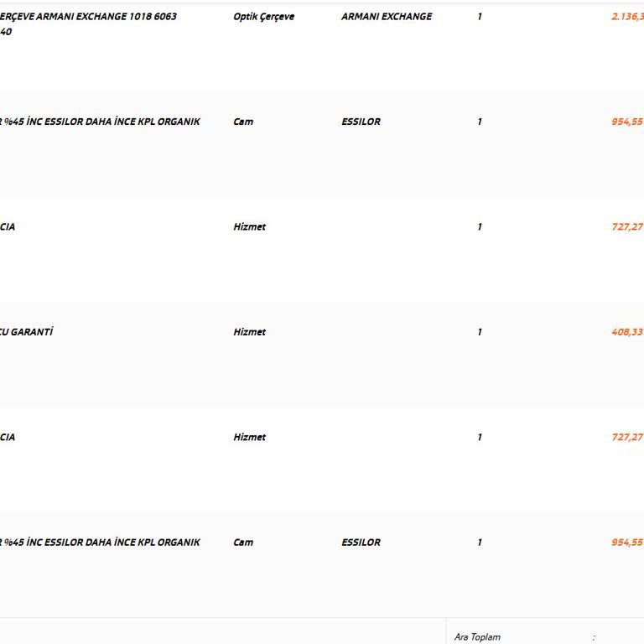
Task: Click quantity in the GARANTİ row
Action: click(x=480, y=332)
